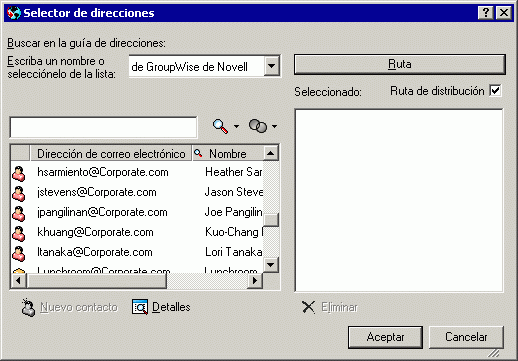This screenshot has width=518, height=361.
Task: Select jpangilinan@Corporate.com in the list
Action: 102,212
